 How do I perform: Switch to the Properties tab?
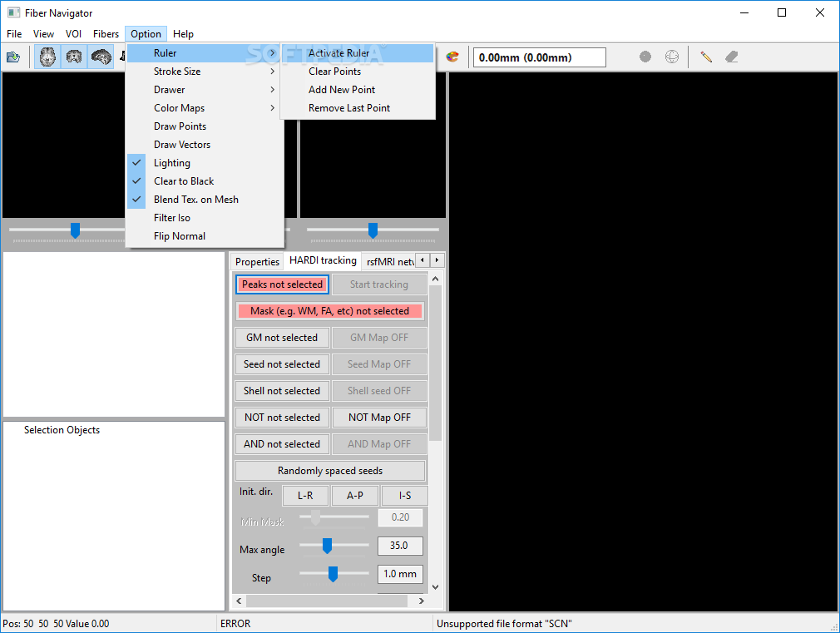[257, 261]
